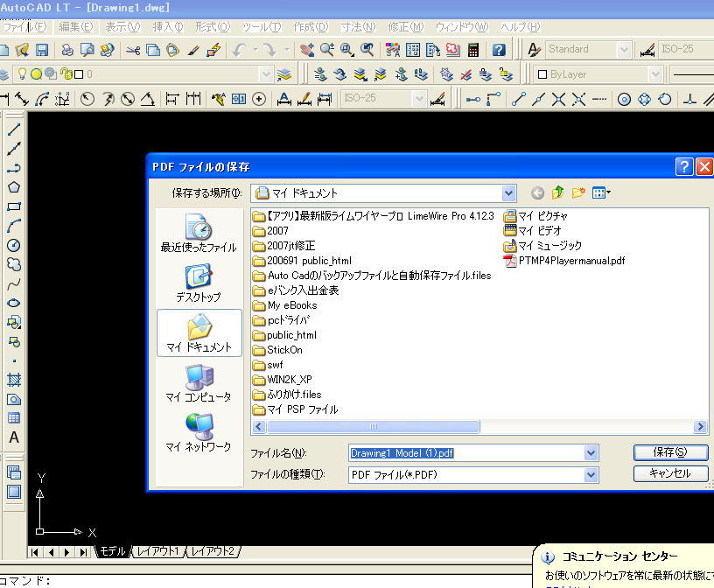Go to 最近使ったファイル location
This screenshot has height=588, width=714.
click(x=199, y=234)
